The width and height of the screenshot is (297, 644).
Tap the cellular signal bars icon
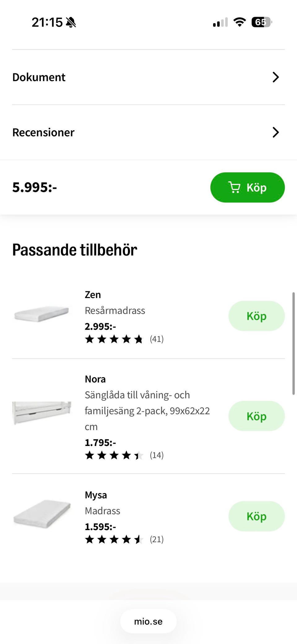[x=220, y=22]
